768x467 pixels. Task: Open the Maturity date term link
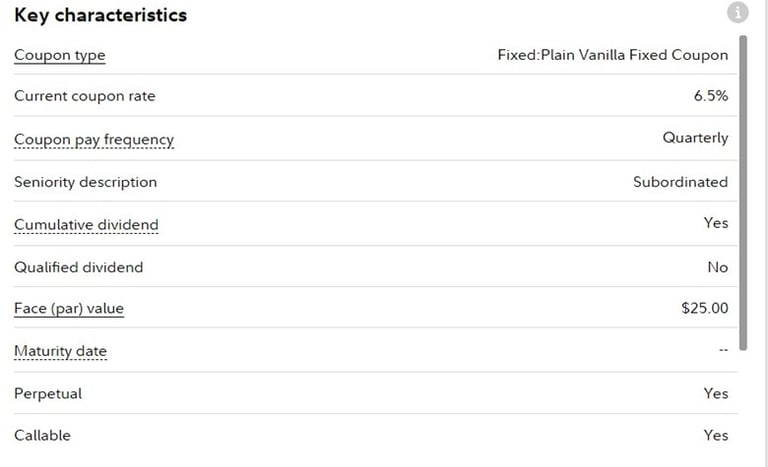point(60,351)
